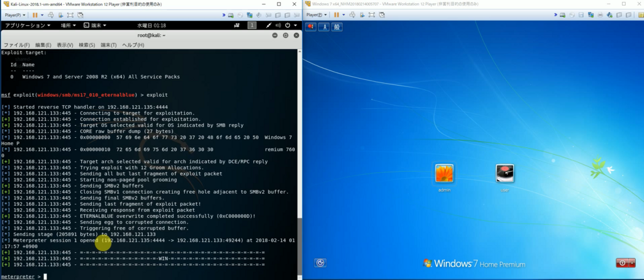The width and height of the screenshot is (644, 280).
Task: Click red IME language icon in Windows VM
Action: click(x=311, y=27)
